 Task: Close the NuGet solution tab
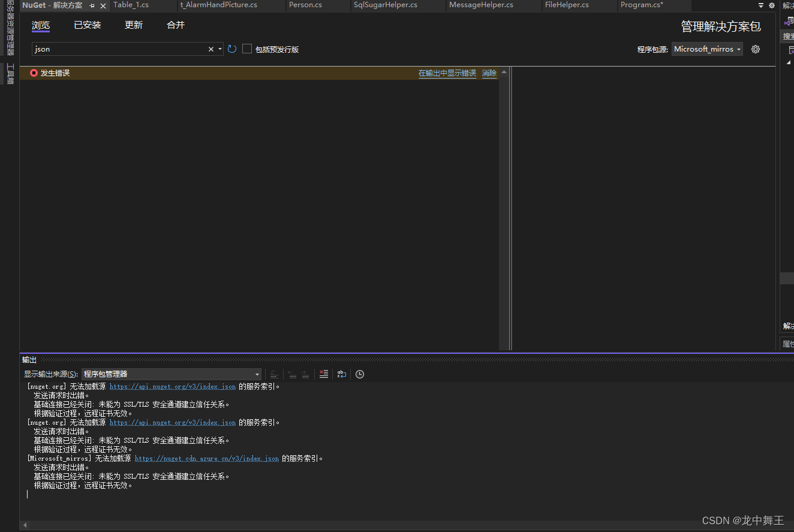tap(103, 5)
